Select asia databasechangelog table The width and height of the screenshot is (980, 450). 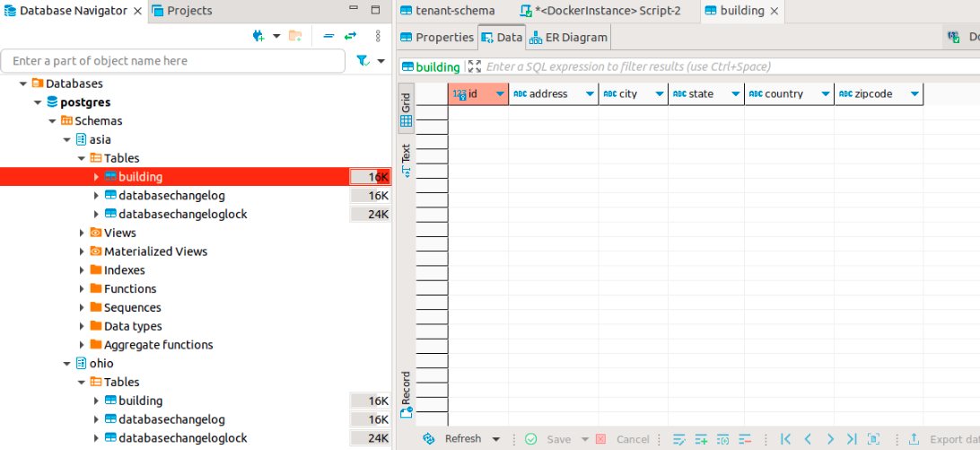tap(171, 195)
